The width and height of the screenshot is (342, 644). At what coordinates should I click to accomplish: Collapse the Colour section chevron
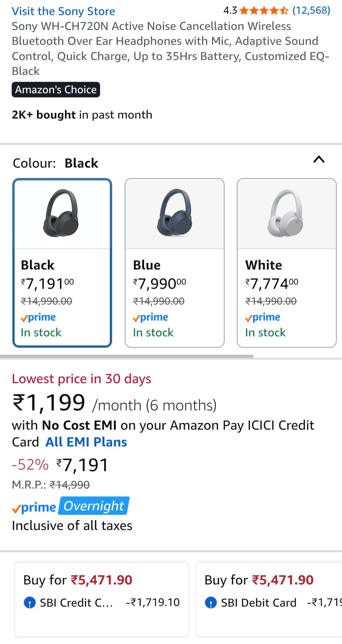319,159
